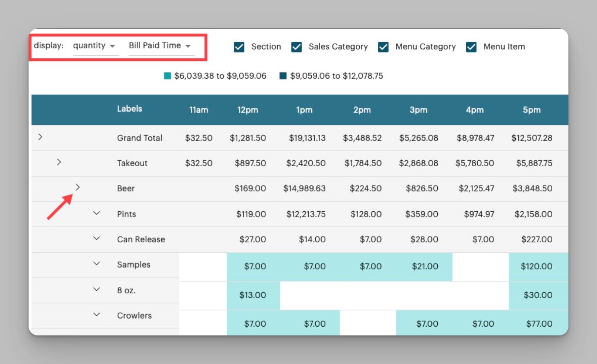Click Takeout 1pm value $2,420.50
Image resolution: width=597 pixels, height=364 pixels.
click(x=306, y=163)
